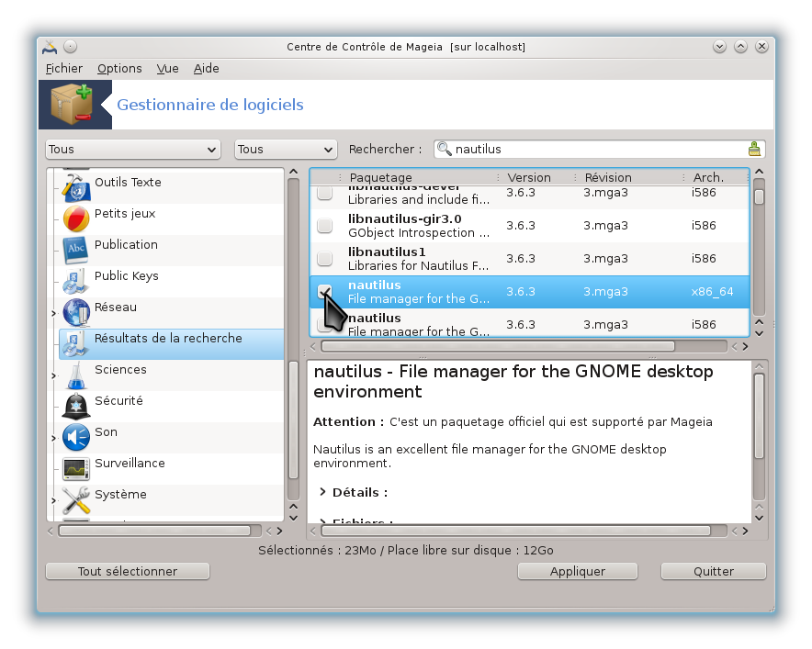
Task: Select the libnautilus-gir3.0 package row
Action: (x=529, y=226)
